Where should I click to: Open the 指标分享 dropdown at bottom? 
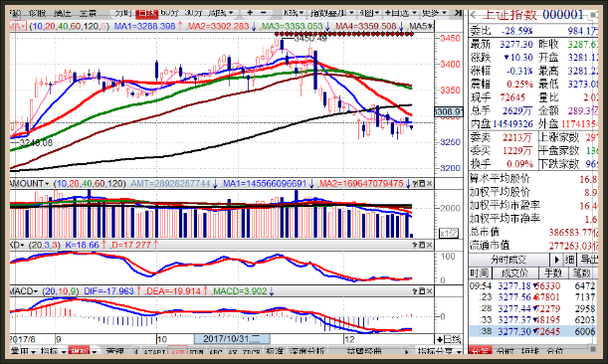click(439, 351)
